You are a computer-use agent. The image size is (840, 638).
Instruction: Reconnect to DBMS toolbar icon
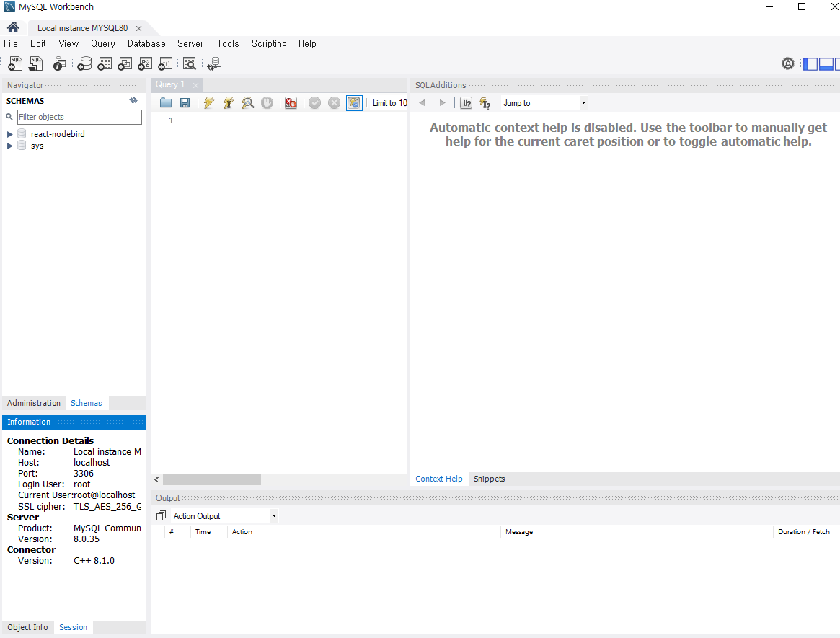213,63
